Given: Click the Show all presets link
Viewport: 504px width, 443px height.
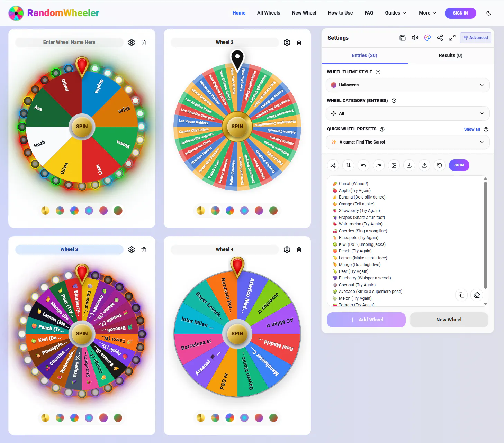Looking at the screenshot, I should click(472, 129).
